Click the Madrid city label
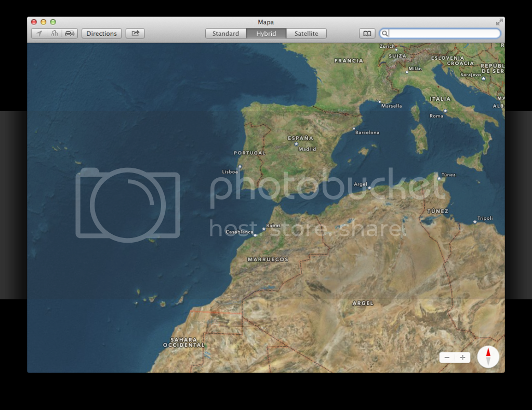Viewport: 532px width, 410px height. 308,149
